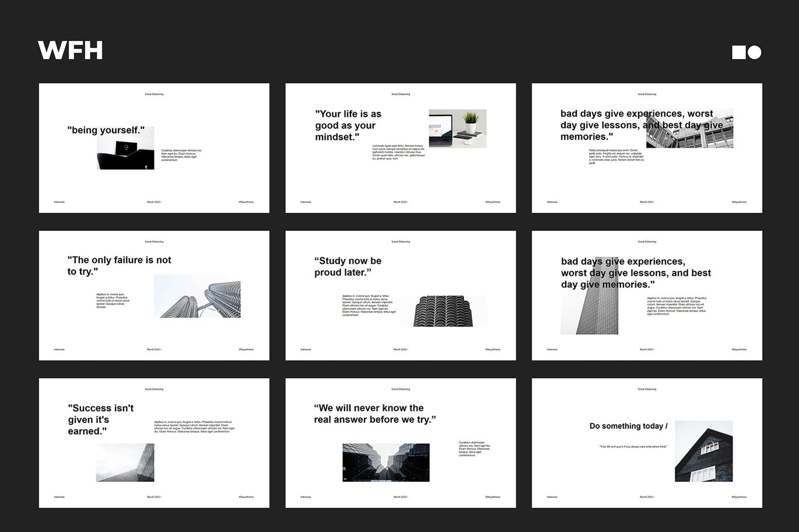Open "The only failure is not to try" heading
This screenshot has width=799, height=532.
(x=119, y=265)
